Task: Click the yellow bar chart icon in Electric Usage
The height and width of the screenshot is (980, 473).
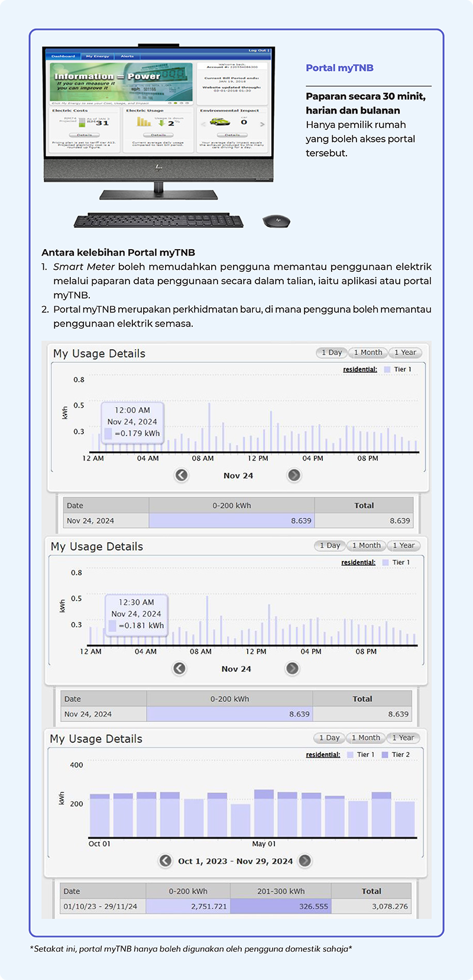Action: (x=143, y=121)
